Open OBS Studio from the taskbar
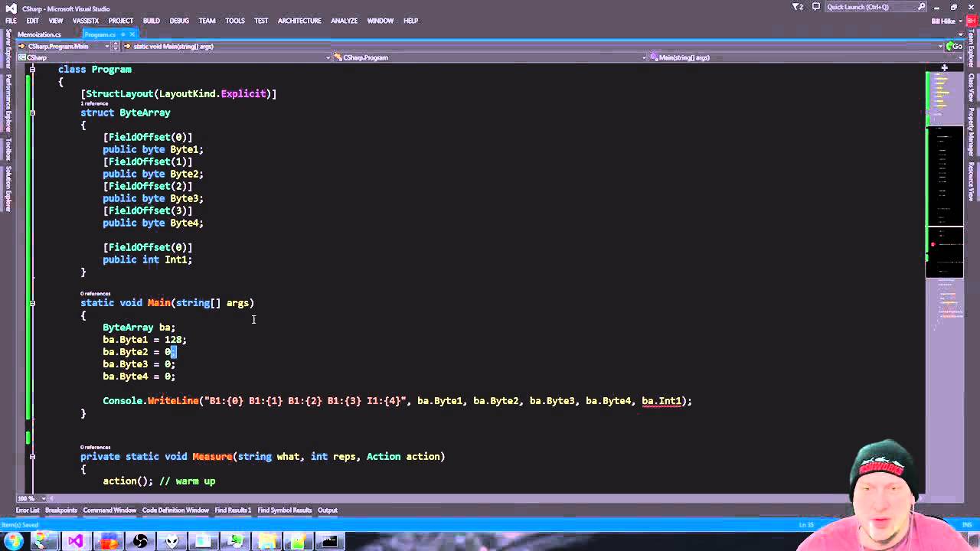 tap(140, 542)
